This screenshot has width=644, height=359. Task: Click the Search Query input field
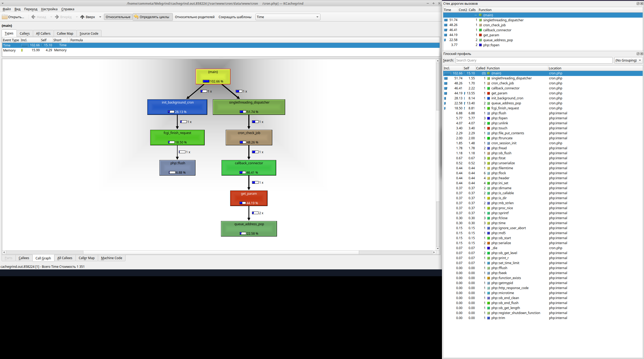[x=534, y=60]
